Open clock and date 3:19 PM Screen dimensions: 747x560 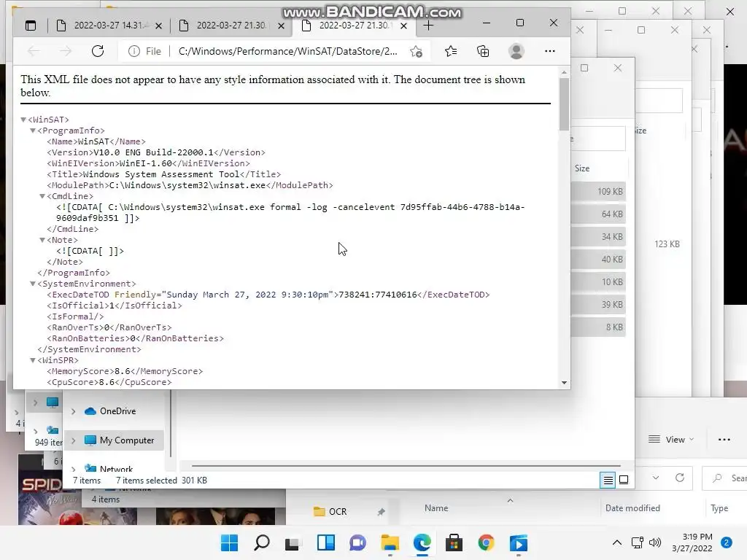692,542
